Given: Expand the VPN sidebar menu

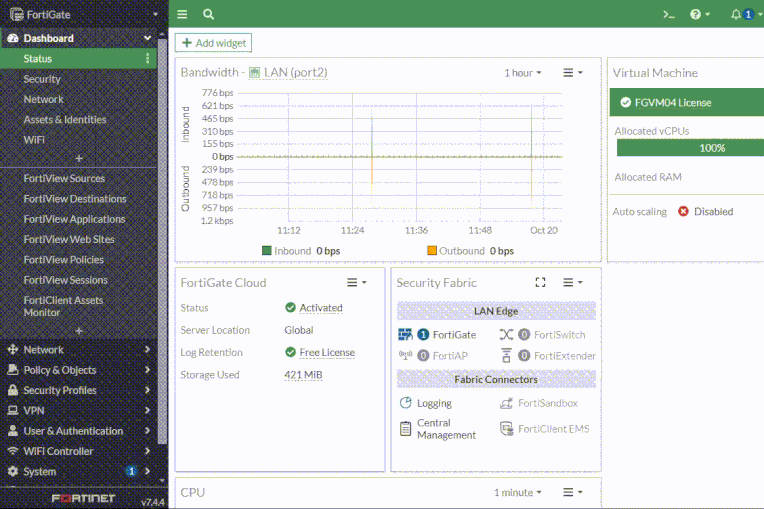Looking at the screenshot, I should tap(78, 411).
